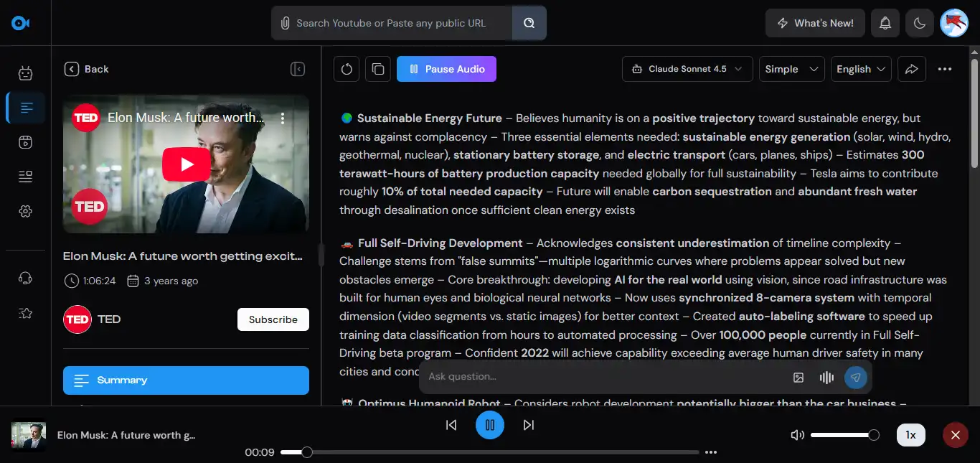The image size is (980, 463).
Task: Open the Claude Sonnet 4.5 model dropdown
Action: tap(687, 69)
